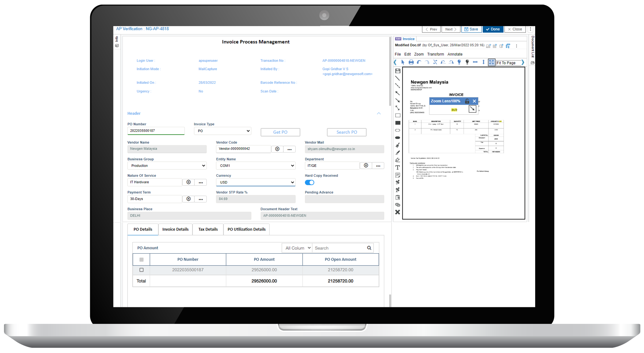Screen dimensions: 644x353
Task: Expand viewer toolbar with right chevron
Action: pyautogui.click(x=523, y=62)
